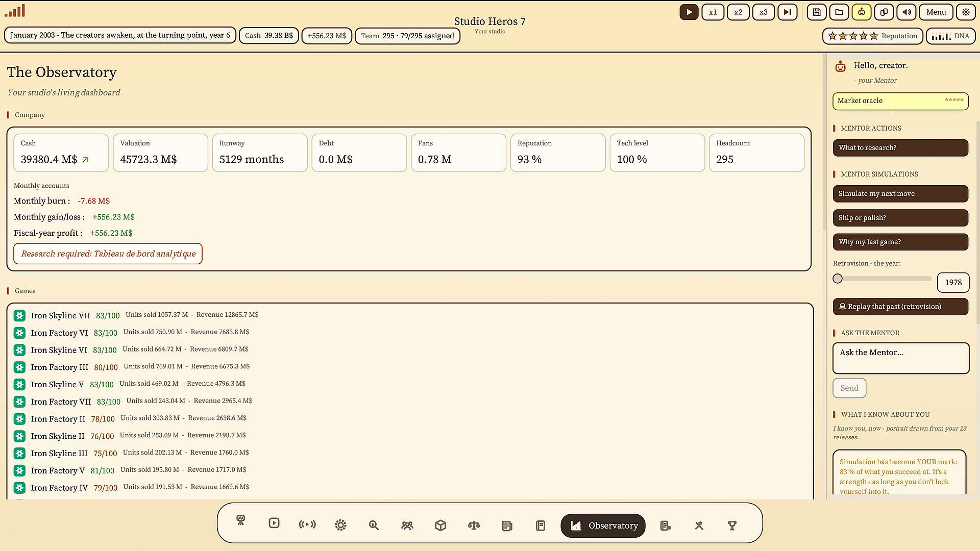This screenshot has width=980, height=551.
Task: Select the Observatory tab in bottom navigation
Action: tap(603, 525)
